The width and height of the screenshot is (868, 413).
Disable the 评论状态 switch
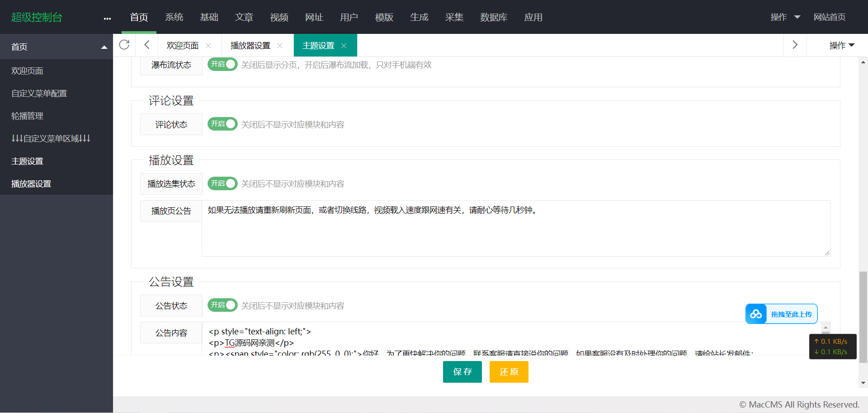[x=222, y=124]
